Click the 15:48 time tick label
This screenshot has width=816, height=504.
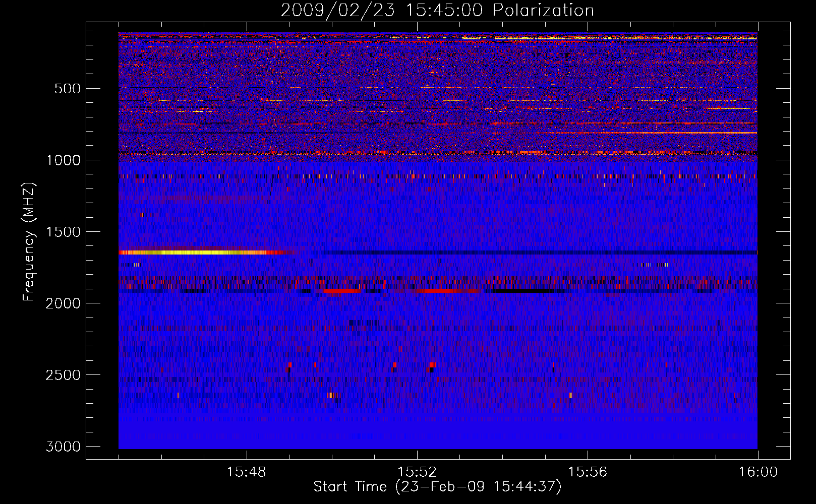(x=246, y=472)
